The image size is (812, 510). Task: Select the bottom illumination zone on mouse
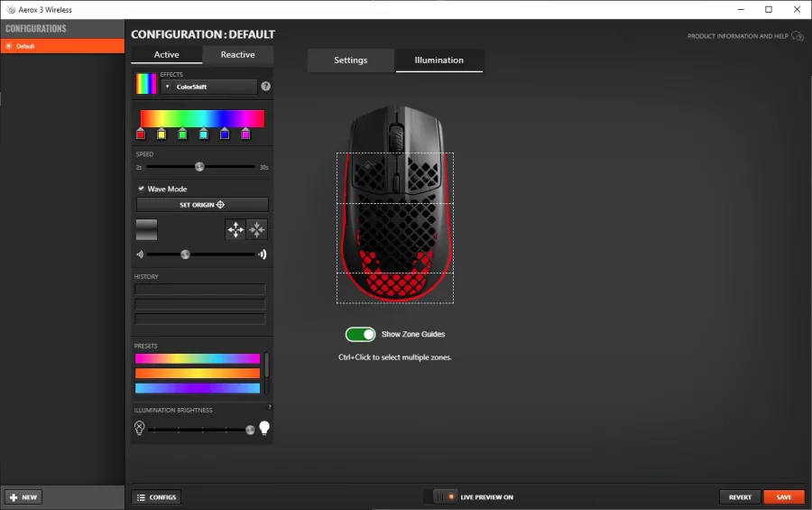tap(395, 288)
